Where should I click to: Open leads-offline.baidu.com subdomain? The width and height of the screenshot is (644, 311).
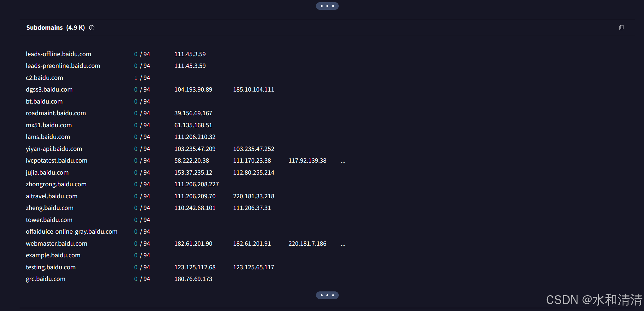click(58, 54)
